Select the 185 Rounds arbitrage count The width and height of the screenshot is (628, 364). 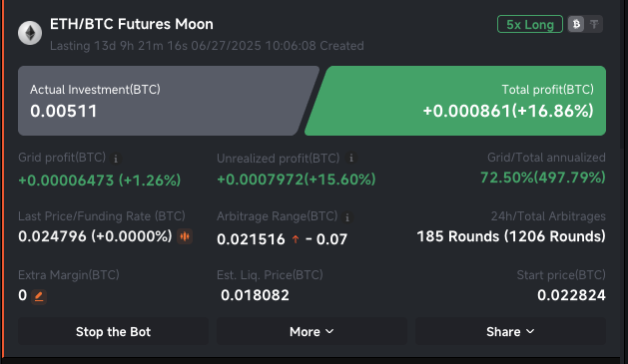click(x=458, y=236)
